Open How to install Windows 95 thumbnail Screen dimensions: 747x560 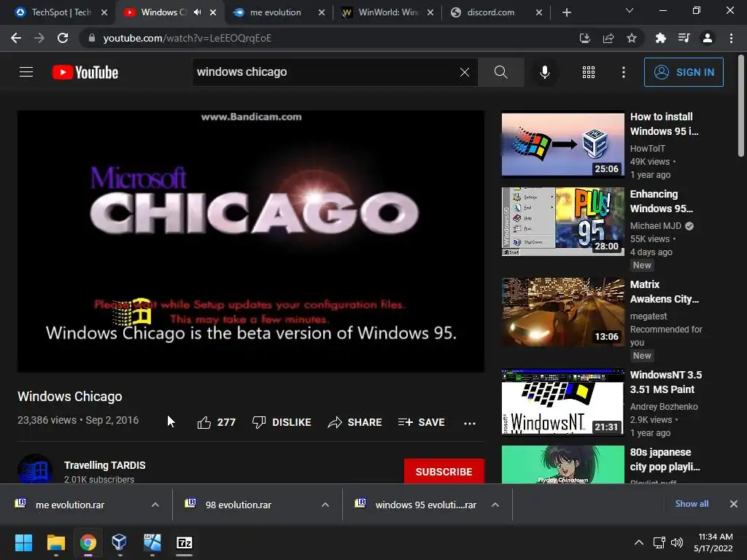(x=563, y=144)
